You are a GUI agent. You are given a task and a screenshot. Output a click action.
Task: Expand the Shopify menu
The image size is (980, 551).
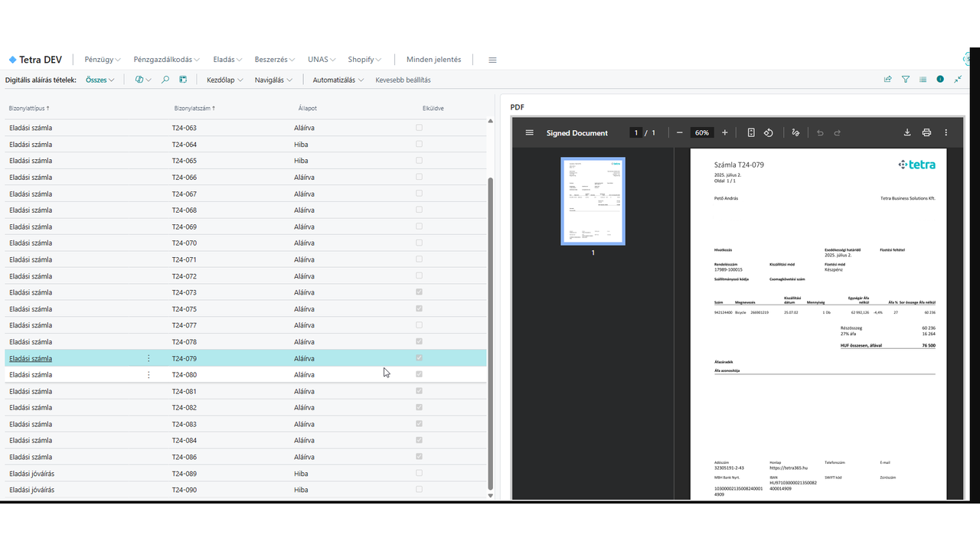coord(364,60)
